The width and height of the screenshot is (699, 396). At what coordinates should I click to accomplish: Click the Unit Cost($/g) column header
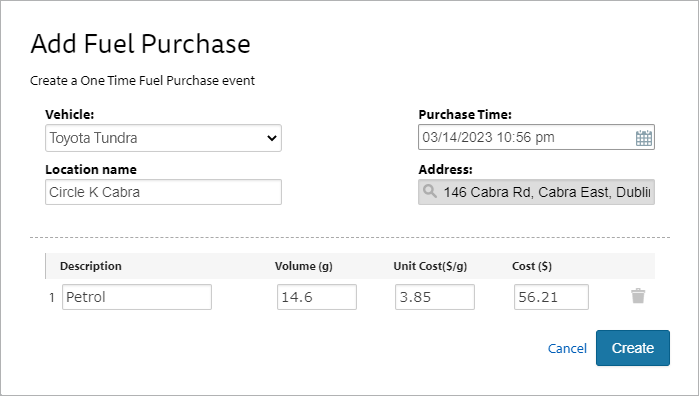[430, 266]
